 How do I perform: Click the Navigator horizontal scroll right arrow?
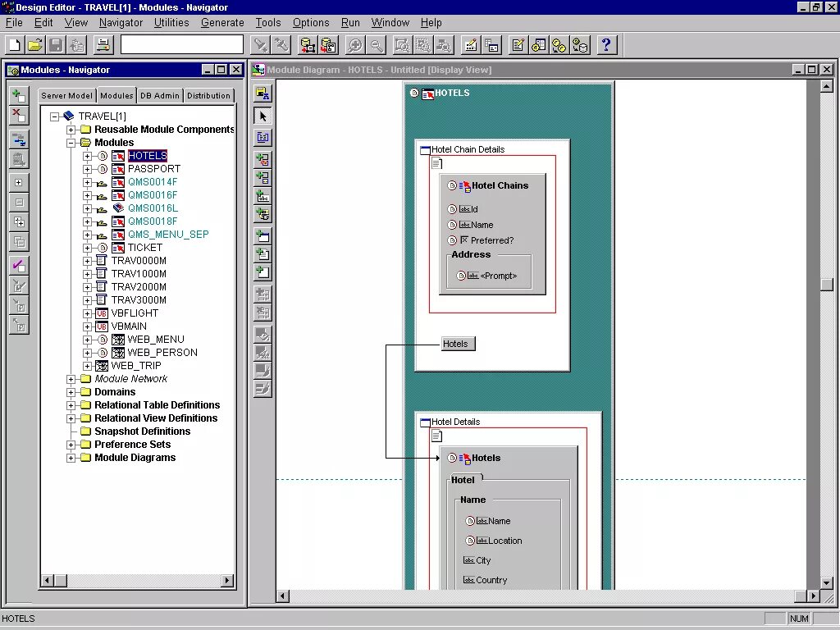[x=228, y=580]
